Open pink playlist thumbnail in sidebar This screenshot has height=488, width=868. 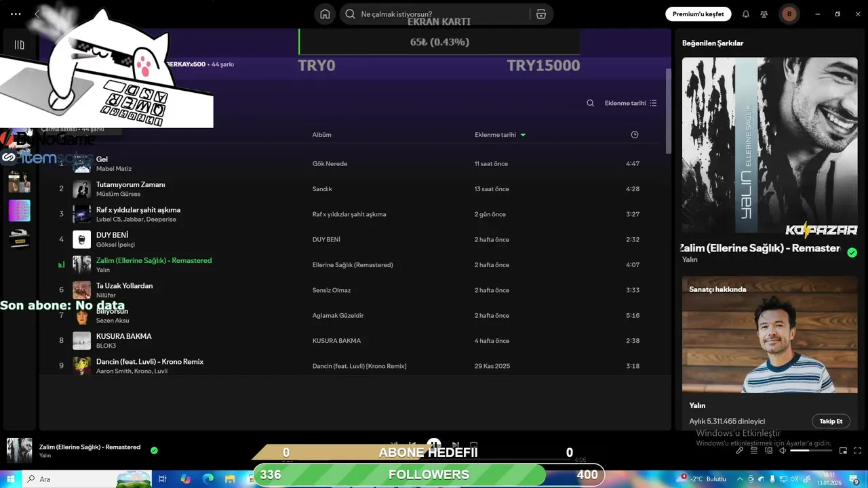19,210
